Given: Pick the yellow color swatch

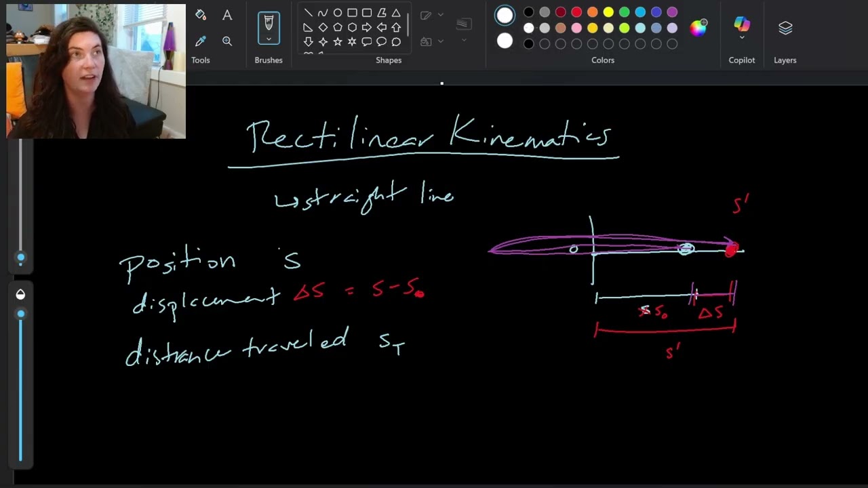Looking at the screenshot, I should tap(608, 12).
